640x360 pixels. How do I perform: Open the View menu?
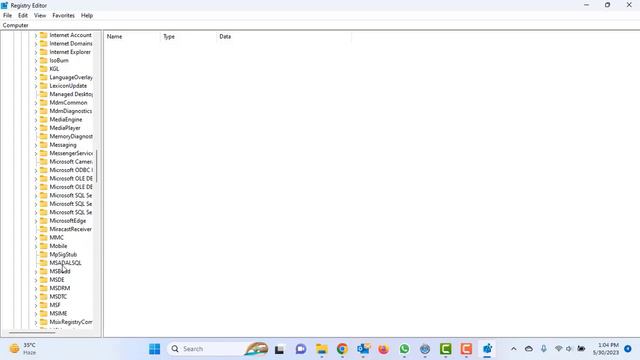coord(40,16)
